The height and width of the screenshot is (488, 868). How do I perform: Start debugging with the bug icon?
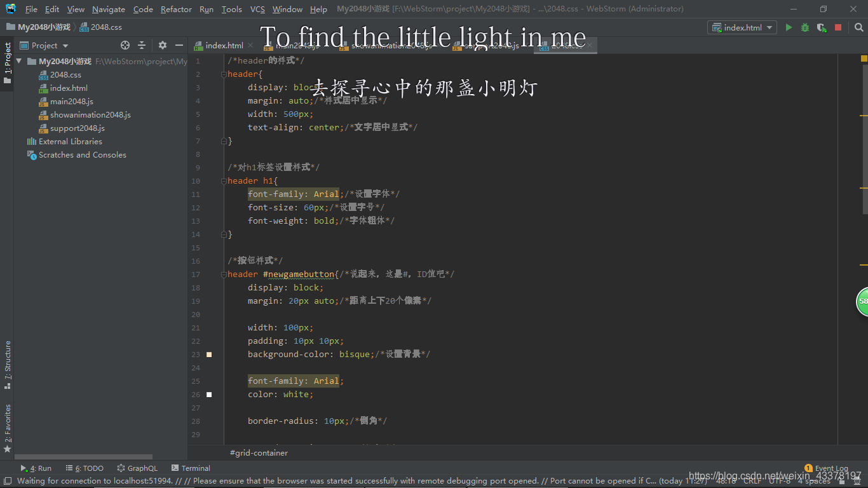(x=805, y=27)
